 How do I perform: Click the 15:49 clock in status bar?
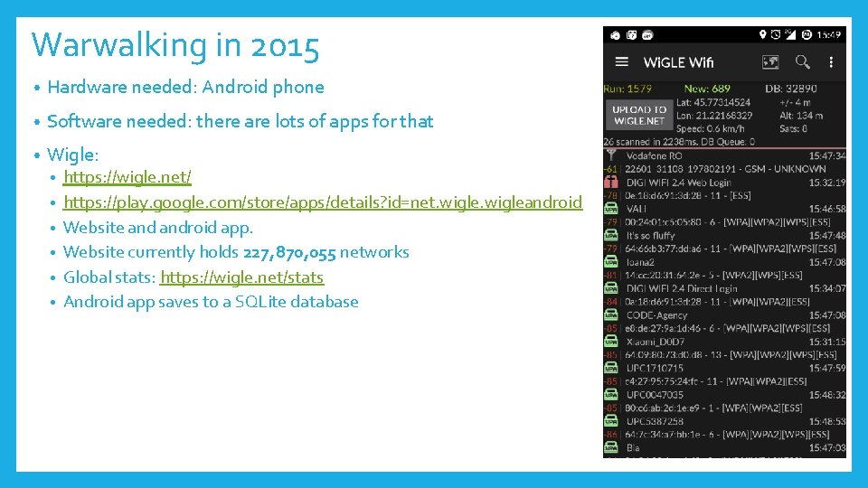(829, 35)
